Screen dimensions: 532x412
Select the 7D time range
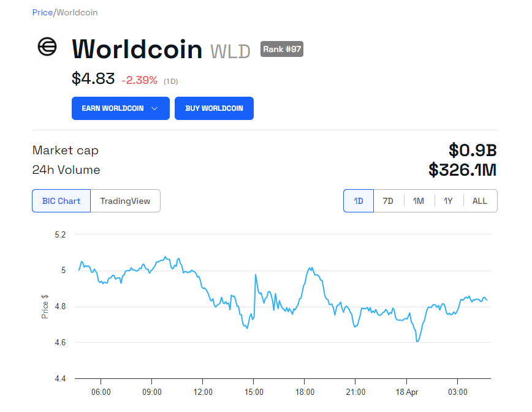[388, 201]
